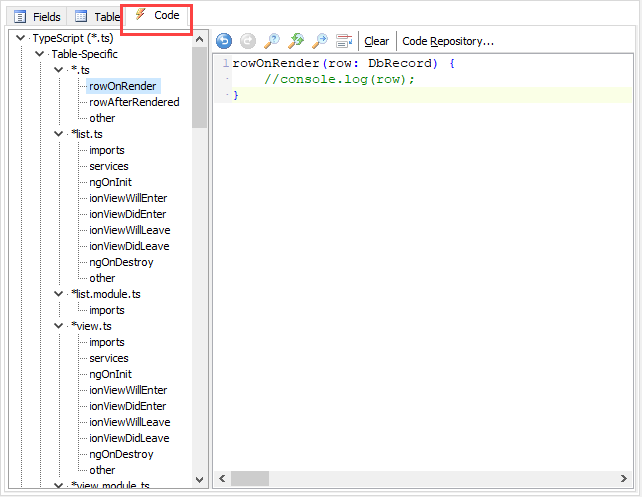Collapse the *view.ts tree node

[59, 326]
